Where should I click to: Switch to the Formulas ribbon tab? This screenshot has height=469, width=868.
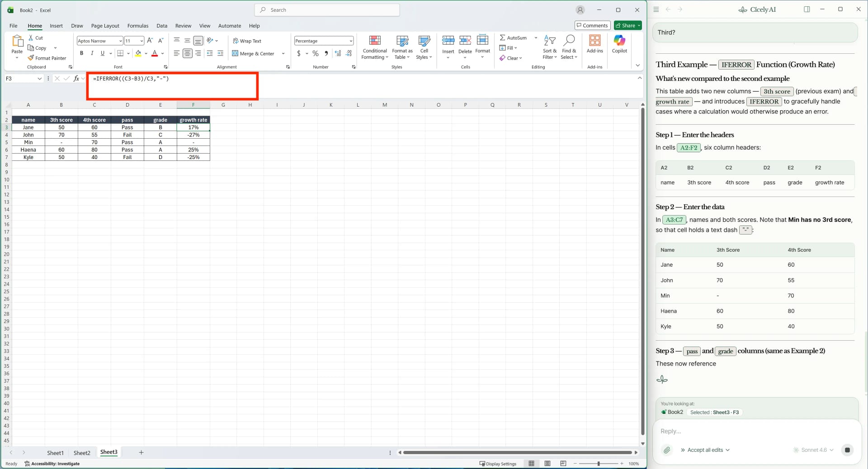pos(138,26)
